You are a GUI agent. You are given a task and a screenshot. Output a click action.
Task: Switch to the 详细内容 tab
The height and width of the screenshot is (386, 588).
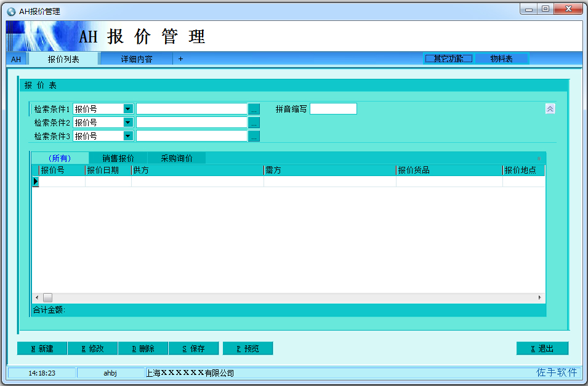click(137, 59)
